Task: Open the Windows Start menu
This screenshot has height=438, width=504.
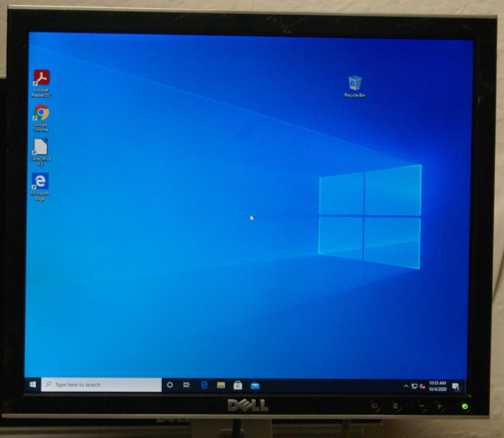Action: [33, 385]
